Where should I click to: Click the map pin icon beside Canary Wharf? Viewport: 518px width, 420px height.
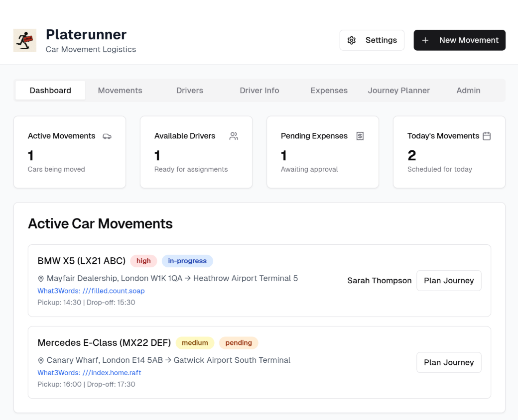(41, 360)
